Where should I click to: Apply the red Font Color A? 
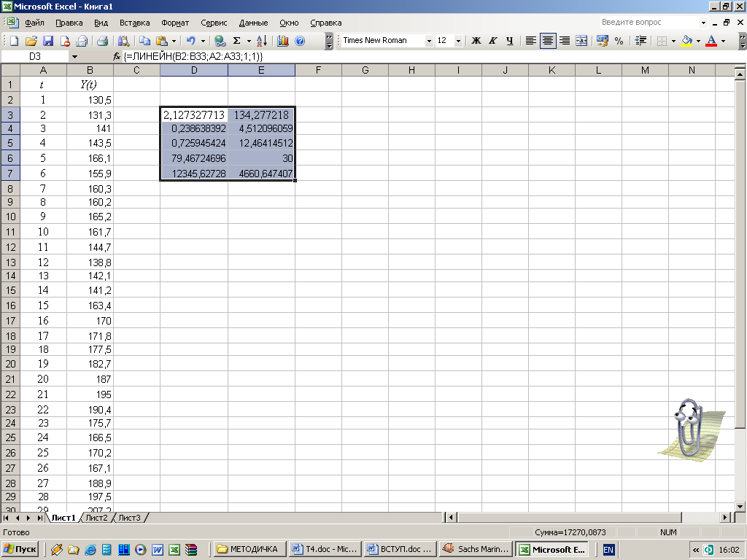click(711, 41)
